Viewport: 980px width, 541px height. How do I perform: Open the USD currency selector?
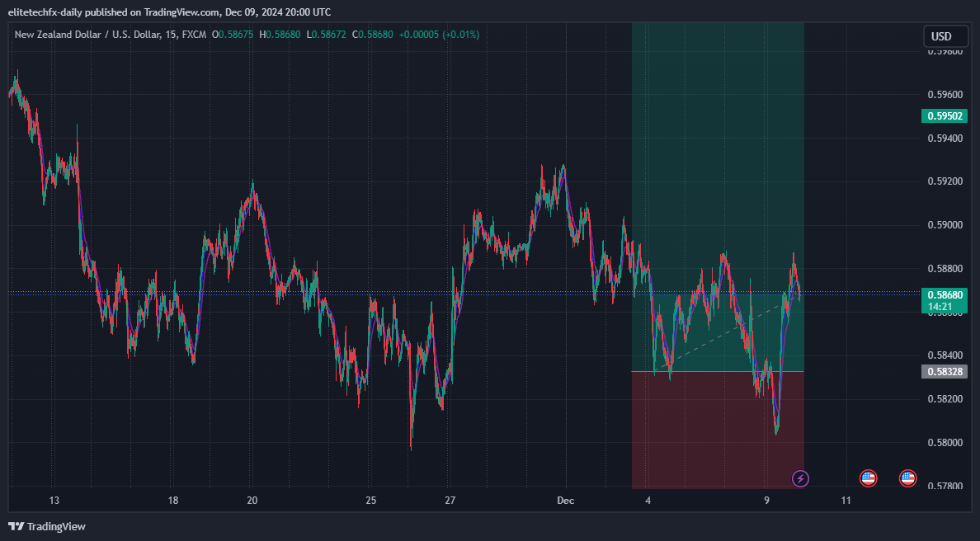point(945,36)
